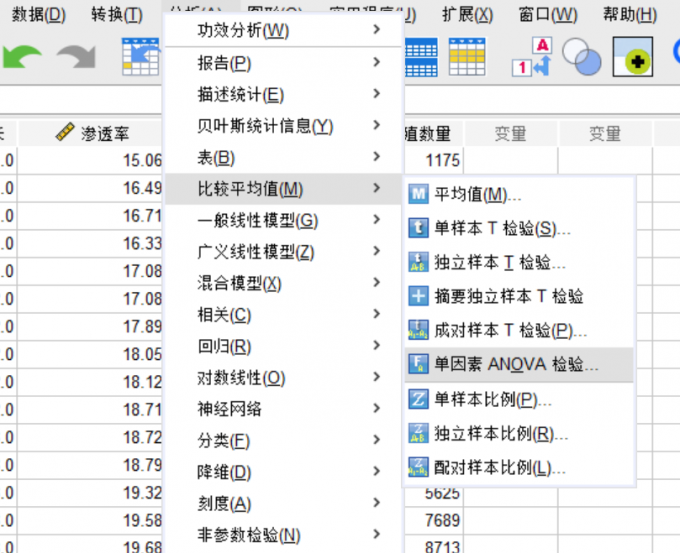
Task: Click the icon beside 独立样本 T 检验
Action: tap(418, 262)
